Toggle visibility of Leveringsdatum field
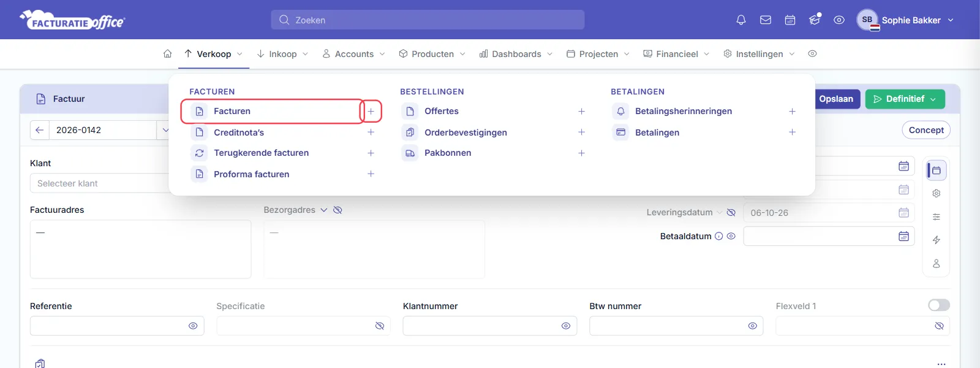Viewport: 980px width, 368px height. coord(731,213)
